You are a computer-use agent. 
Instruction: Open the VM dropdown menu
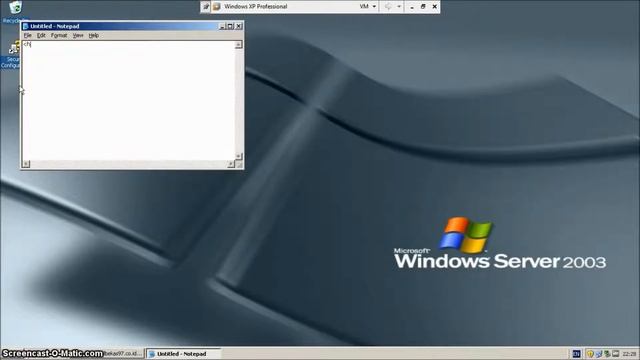367,7
